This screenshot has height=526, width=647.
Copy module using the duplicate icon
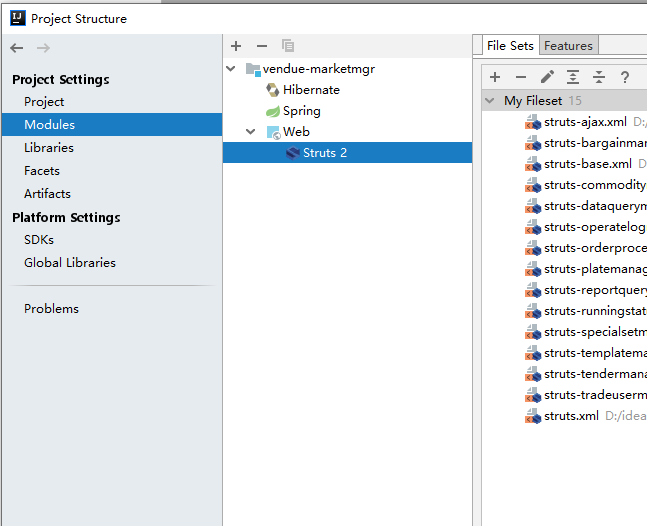pos(288,46)
